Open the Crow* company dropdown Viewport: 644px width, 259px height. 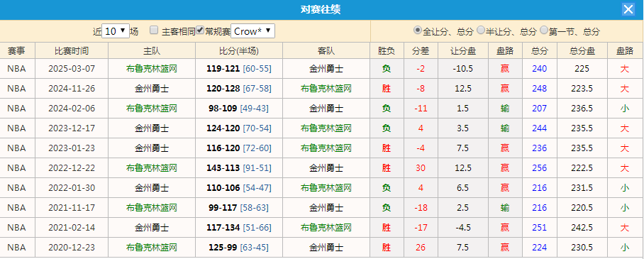pos(252,31)
